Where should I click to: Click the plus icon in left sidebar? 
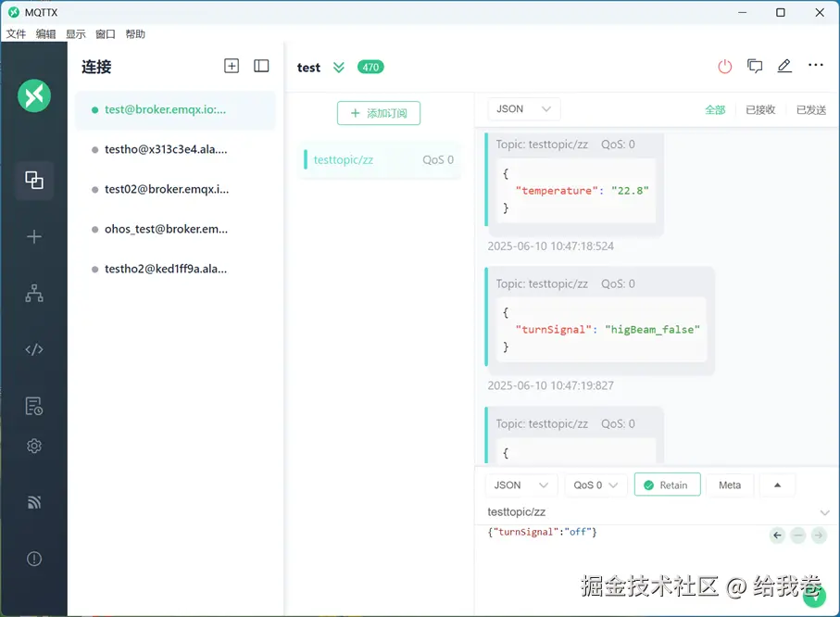pos(33,236)
